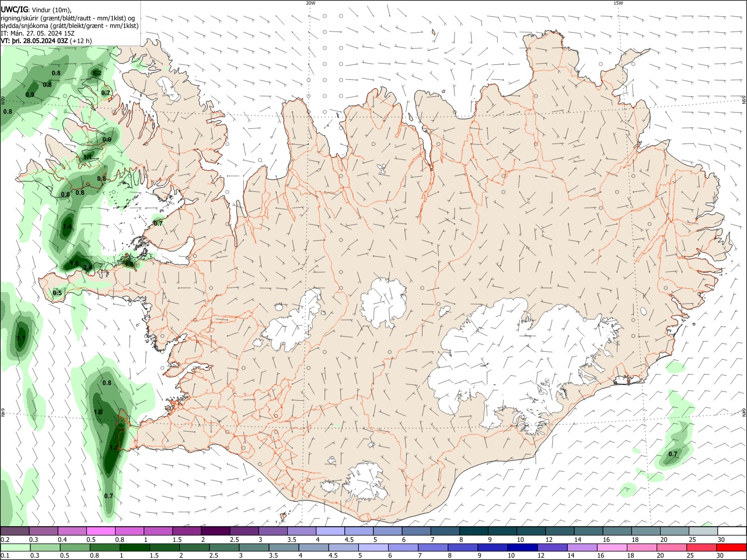Viewport: 747px width, 560px height.
Task: Click the "1.2" precipitation value on the map
Action: click(97, 73)
